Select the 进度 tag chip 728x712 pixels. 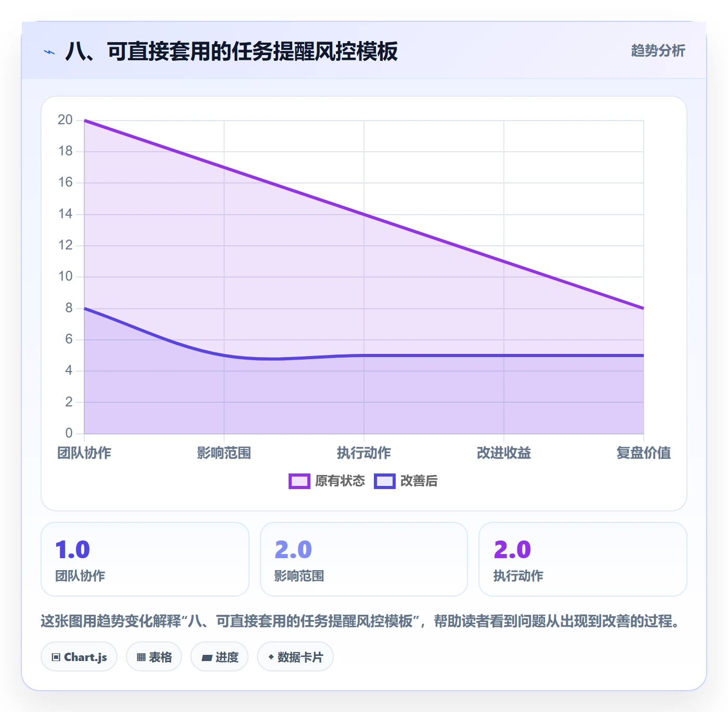[x=219, y=657]
